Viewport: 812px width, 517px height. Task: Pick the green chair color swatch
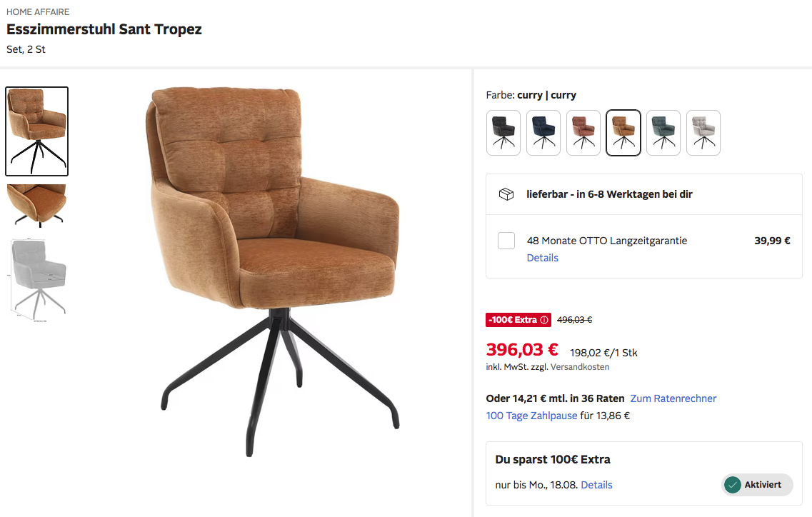pyautogui.click(x=663, y=133)
